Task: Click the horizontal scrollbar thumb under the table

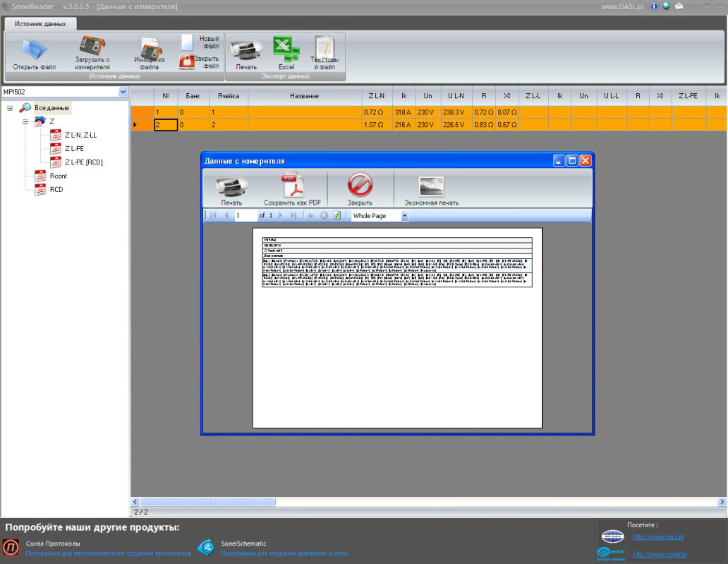Action: [208, 502]
